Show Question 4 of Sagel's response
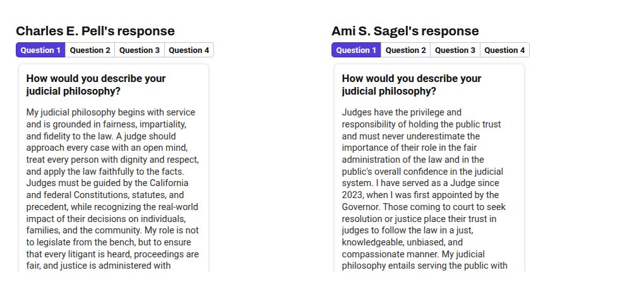 pyautogui.click(x=504, y=50)
